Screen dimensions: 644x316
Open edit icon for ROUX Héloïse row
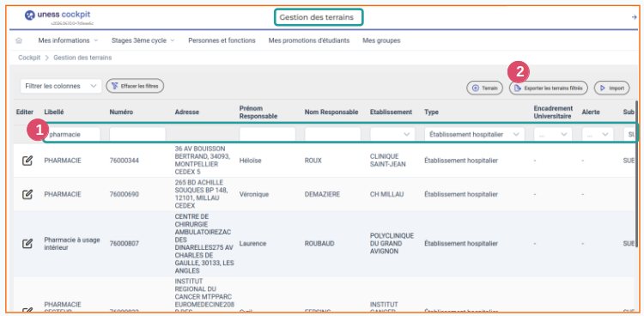(27, 161)
